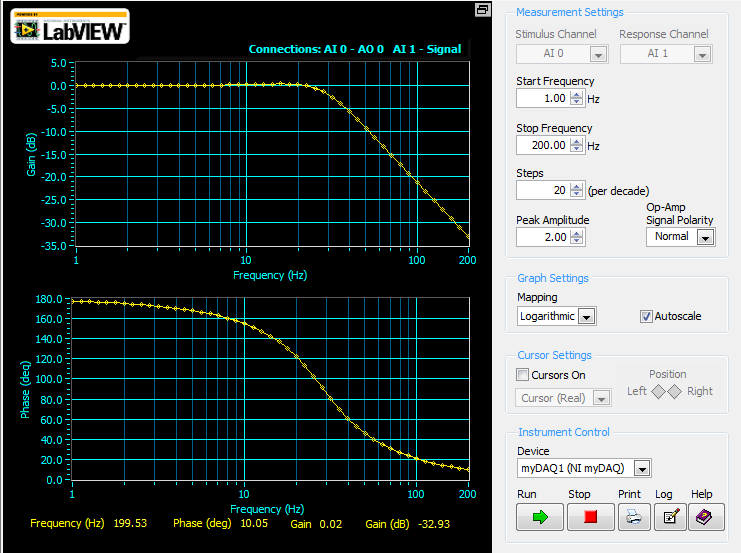Click the Gain readout 0.02
The height and width of the screenshot is (553, 741).
point(330,524)
